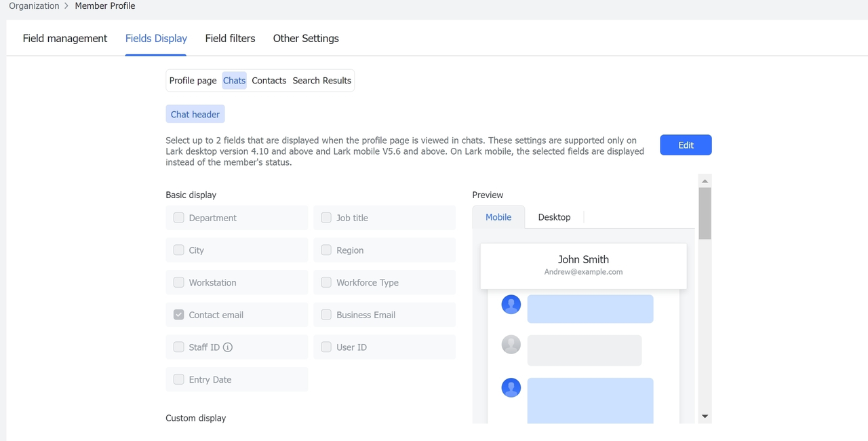The width and height of the screenshot is (868, 441).
Task: Click the scroll down arrow in preview
Action: (705, 417)
